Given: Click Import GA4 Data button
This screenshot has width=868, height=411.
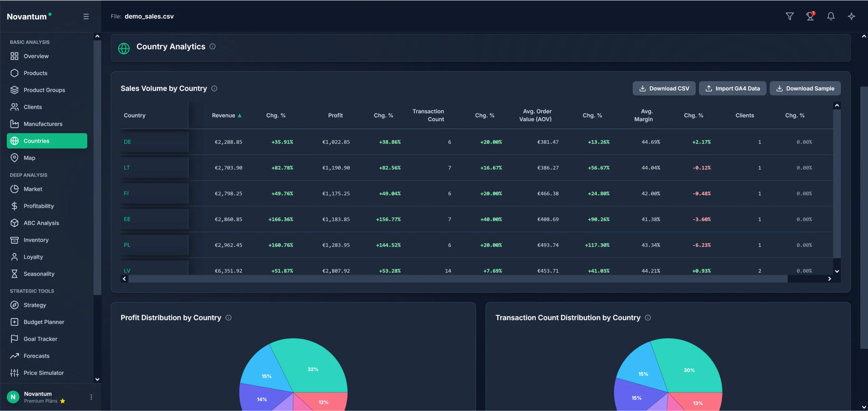Looking at the screenshot, I should coord(732,89).
